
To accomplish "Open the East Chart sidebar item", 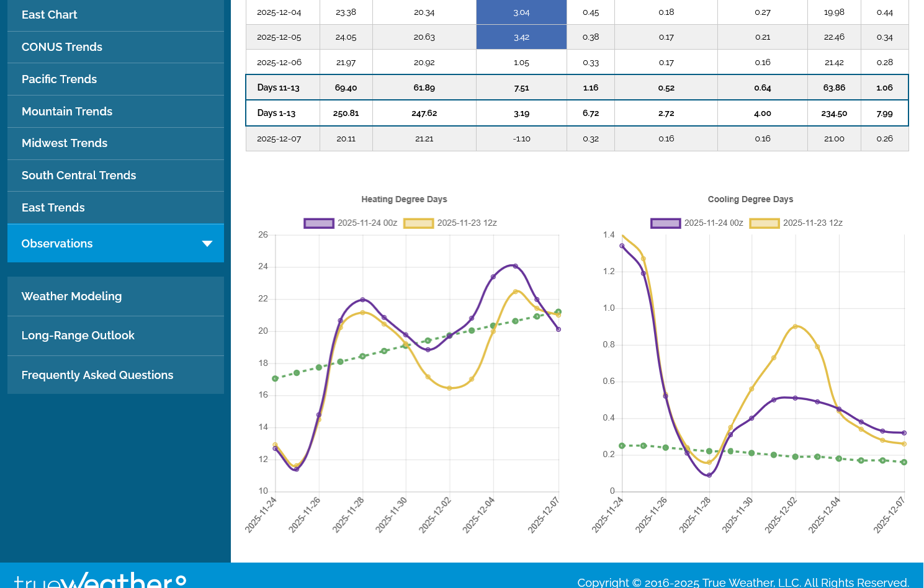I will click(x=50, y=15).
